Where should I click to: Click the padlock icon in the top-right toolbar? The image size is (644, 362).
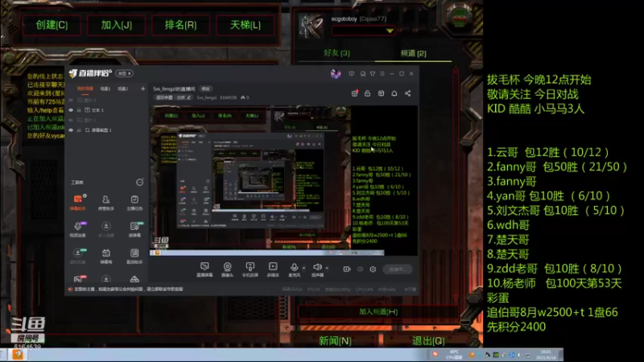367,93
